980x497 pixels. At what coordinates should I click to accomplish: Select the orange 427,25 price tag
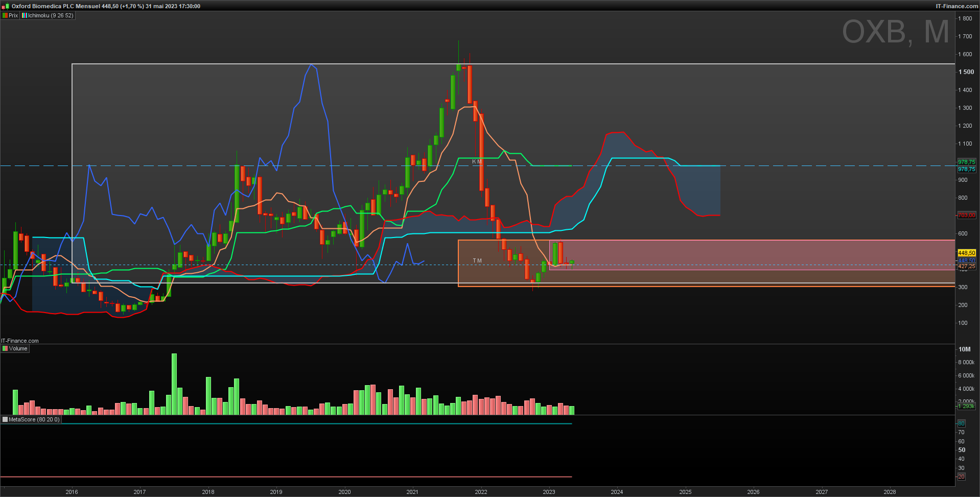[x=967, y=267]
